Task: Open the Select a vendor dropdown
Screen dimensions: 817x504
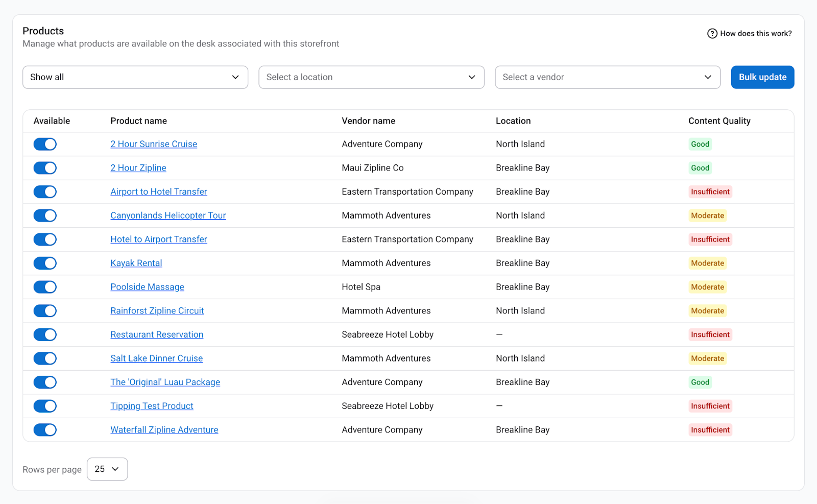Action: [x=608, y=77]
